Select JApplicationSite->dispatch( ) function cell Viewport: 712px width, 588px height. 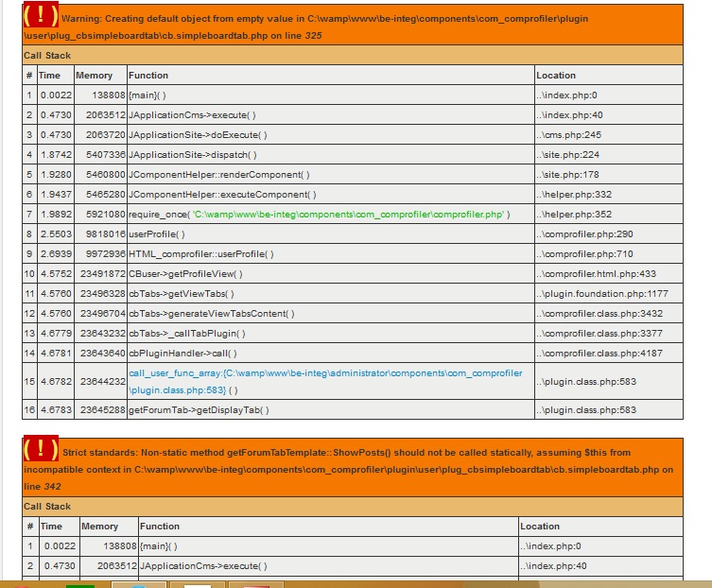click(x=331, y=155)
